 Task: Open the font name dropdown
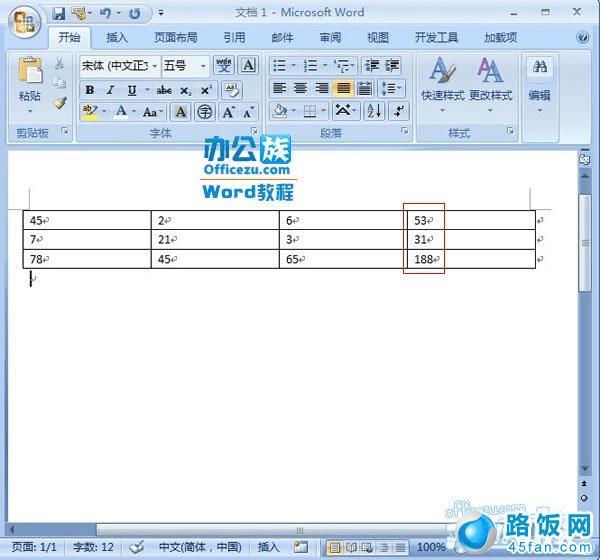point(155,66)
